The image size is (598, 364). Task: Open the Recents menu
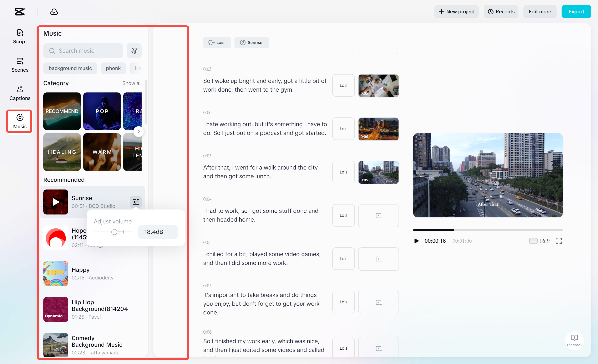coord(501,11)
